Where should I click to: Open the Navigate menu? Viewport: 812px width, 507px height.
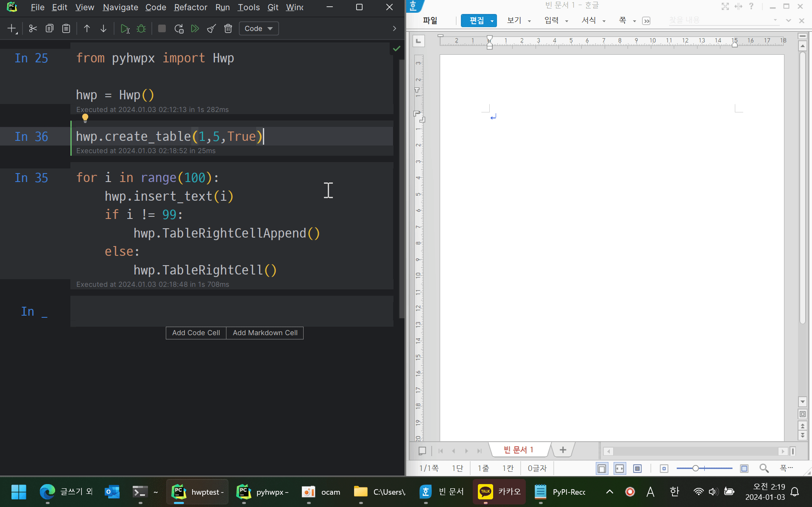click(x=120, y=7)
